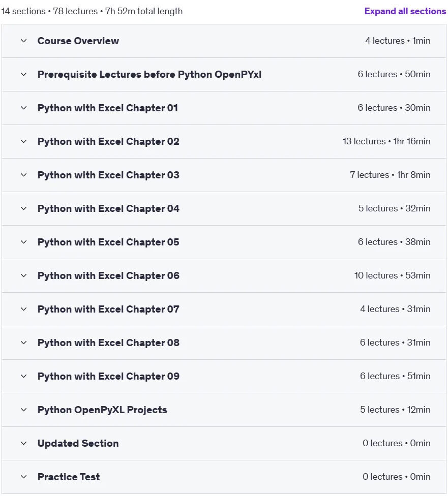Click chevron for Chapter 05 section
Image resolution: width=448 pixels, height=496 pixels.
click(23, 242)
